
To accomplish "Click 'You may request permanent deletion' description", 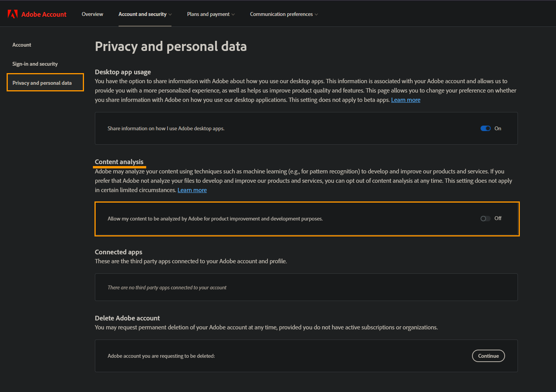I will 266,327.
